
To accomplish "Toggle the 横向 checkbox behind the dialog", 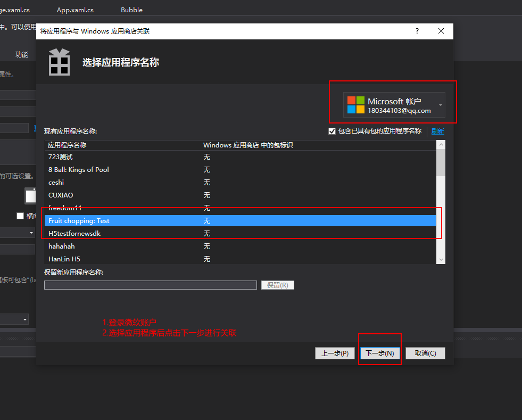I will (20, 216).
